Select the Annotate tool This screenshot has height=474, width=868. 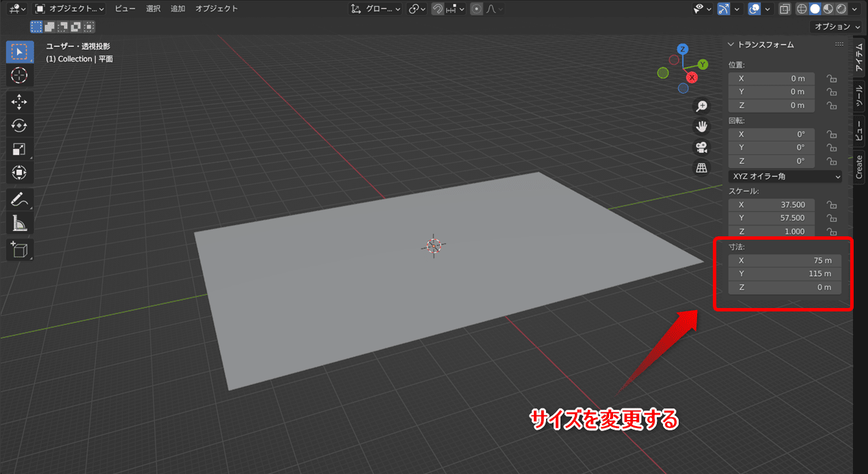pyautogui.click(x=19, y=199)
